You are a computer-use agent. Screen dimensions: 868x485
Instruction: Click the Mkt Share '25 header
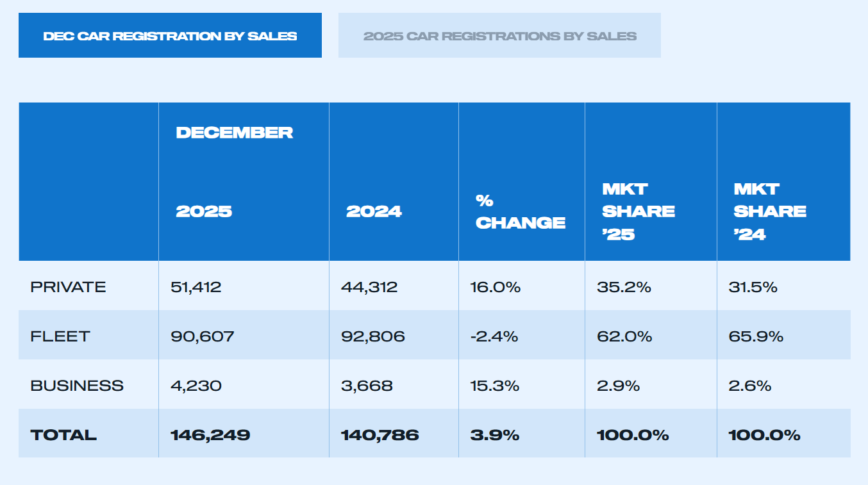[638, 211]
